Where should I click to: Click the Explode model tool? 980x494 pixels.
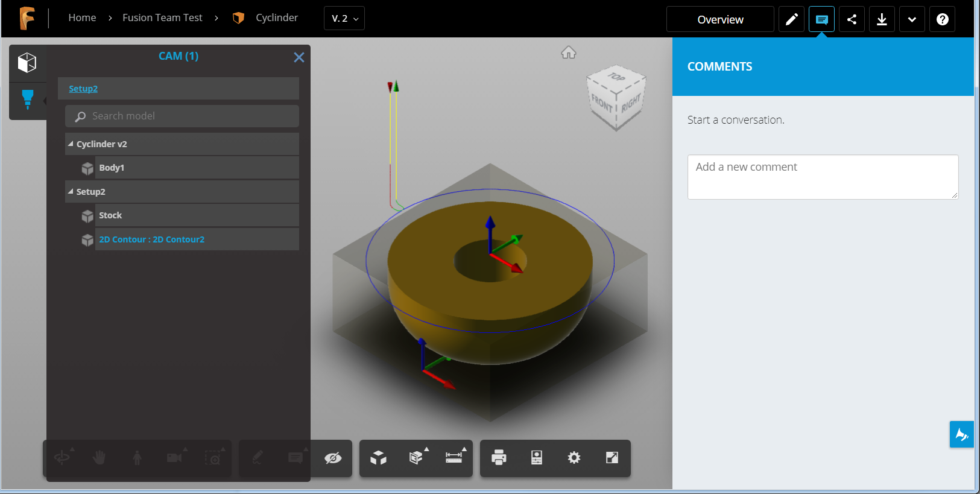coord(379,458)
